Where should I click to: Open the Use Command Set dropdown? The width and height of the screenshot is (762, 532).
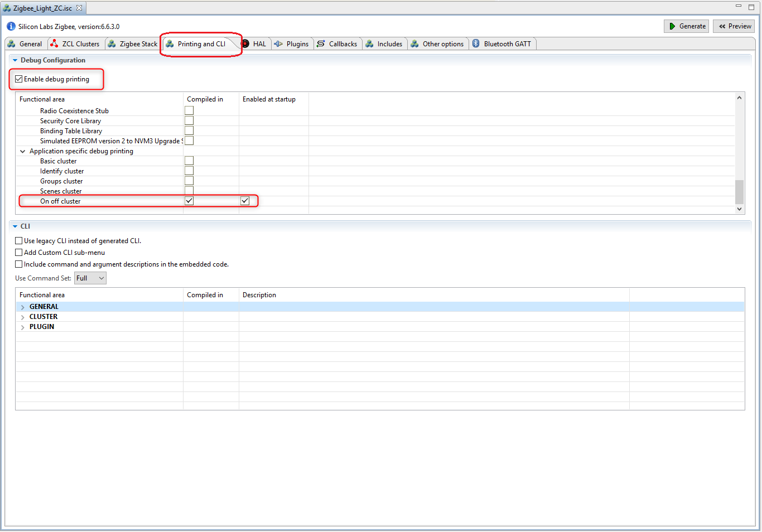click(90, 278)
